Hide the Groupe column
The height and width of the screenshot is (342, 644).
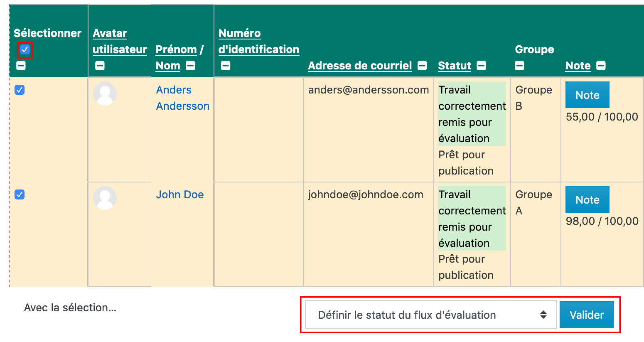tap(519, 66)
